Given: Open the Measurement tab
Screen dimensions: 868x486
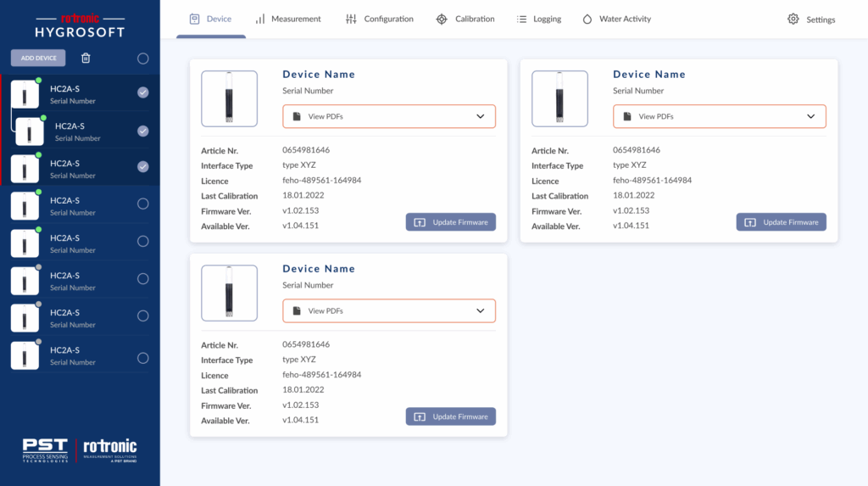Looking at the screenshot, I should coord(288,19).
